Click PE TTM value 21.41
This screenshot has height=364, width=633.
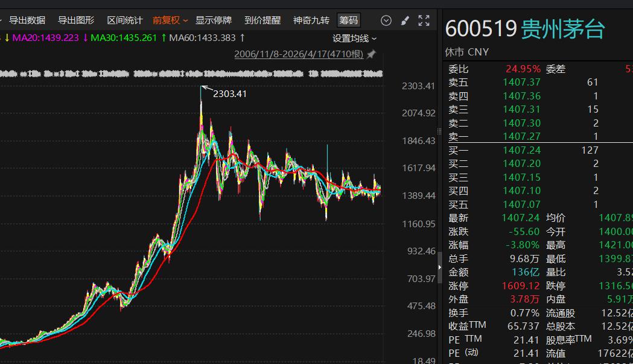pyautogui.click(x=526, y=340)
